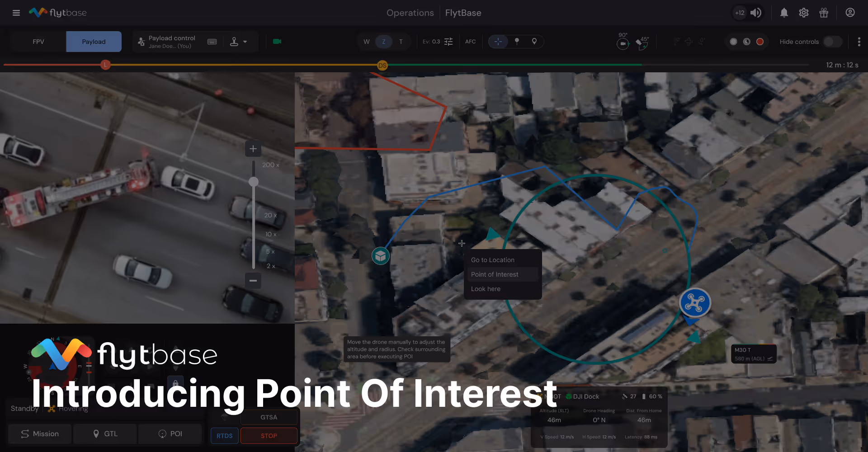This screenshot has height=452, width=868.
Task: Click the DS marker on battery timeline
Action: click(x=382, y=66)
